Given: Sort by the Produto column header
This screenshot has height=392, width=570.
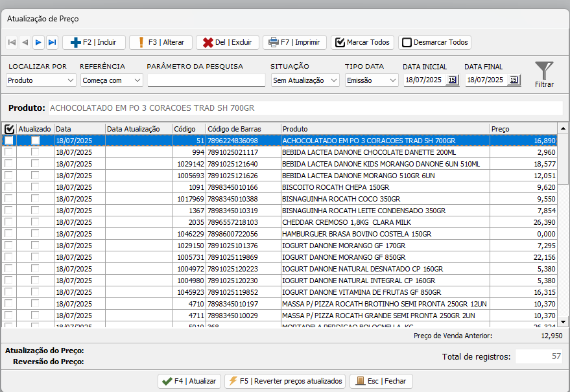Looking at the screenshot, I should (x=385, y=129).
